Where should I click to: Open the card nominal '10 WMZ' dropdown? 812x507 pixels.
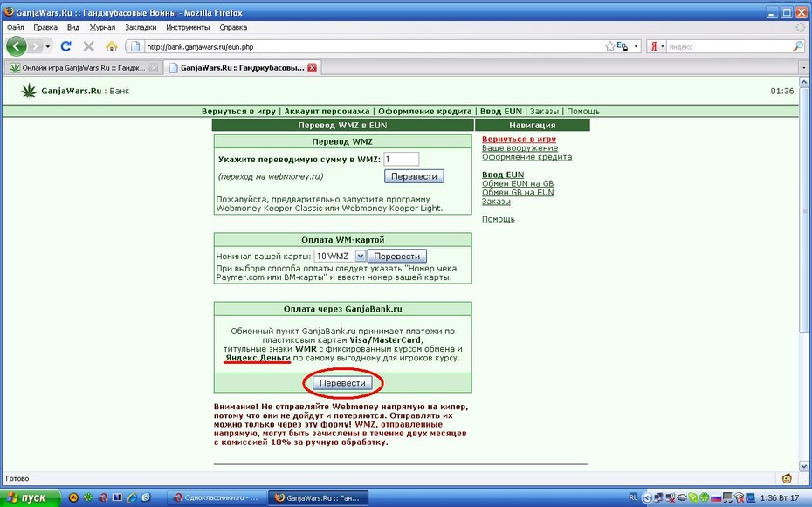click(x=341, y=256)
